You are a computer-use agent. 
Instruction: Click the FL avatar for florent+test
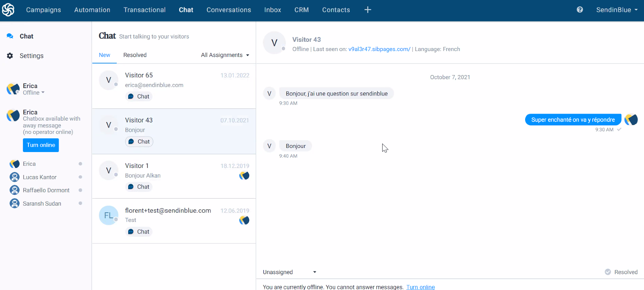(109, 215)
